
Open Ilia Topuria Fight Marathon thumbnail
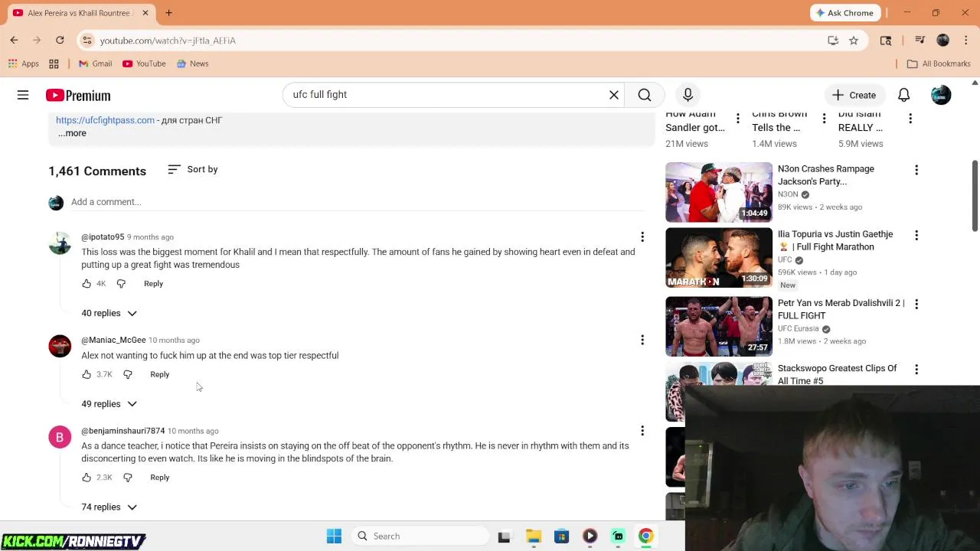point(719,258)
